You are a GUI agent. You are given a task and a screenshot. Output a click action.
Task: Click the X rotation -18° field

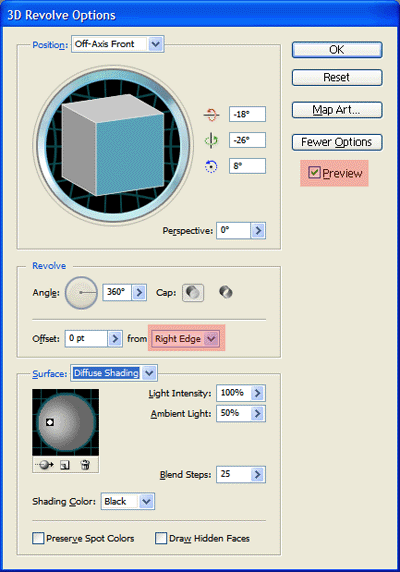tap(247, 114)
